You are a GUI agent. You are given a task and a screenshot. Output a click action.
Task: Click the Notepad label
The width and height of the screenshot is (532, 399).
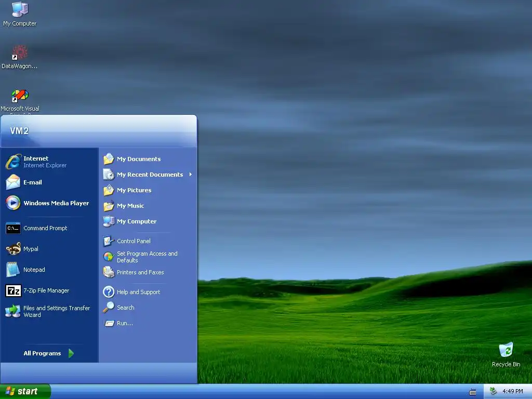tap(34, 270)
